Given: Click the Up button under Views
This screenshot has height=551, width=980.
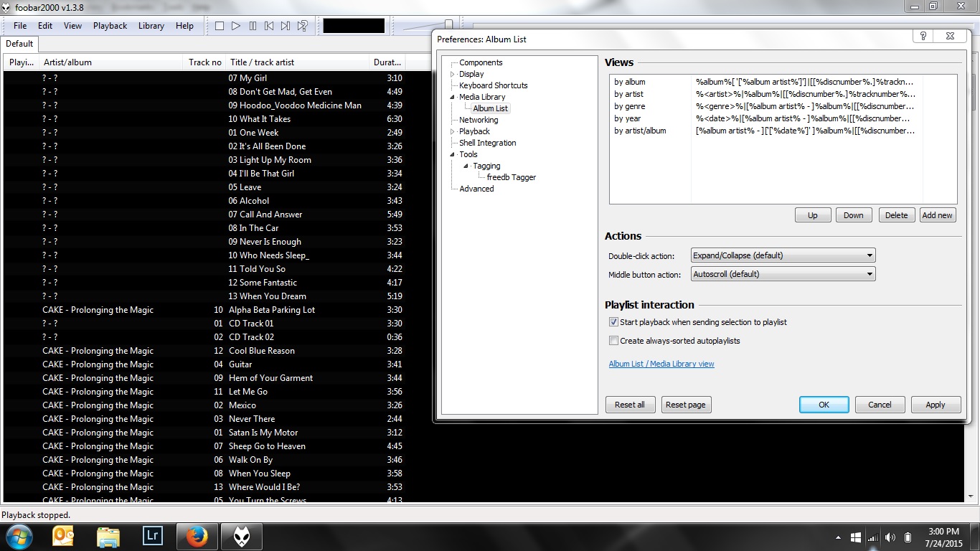Looking at the screenshot, I should pyautogui.click(x=813, y=215).
